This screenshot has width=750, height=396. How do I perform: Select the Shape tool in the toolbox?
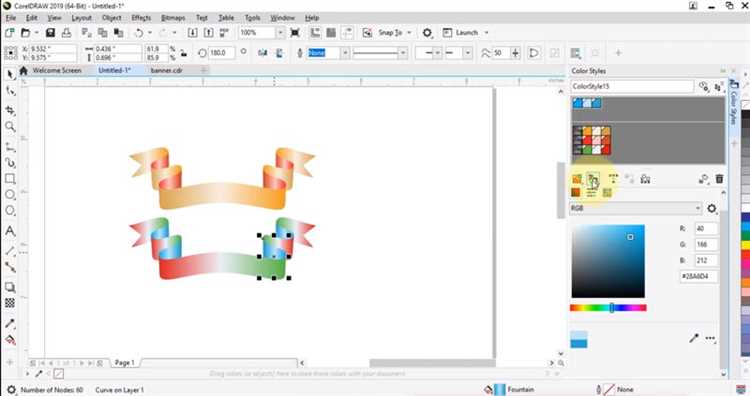click(x=10, y=91)
